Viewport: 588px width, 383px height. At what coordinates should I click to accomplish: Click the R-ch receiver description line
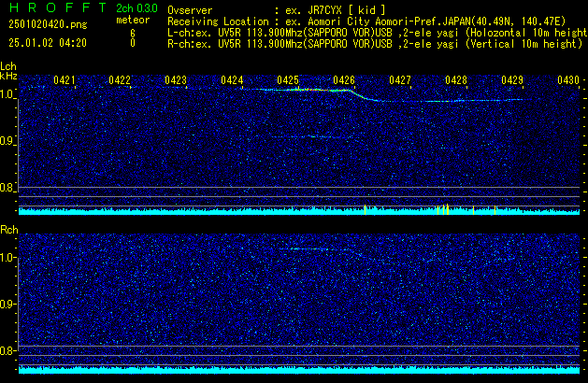click(375, 44)
